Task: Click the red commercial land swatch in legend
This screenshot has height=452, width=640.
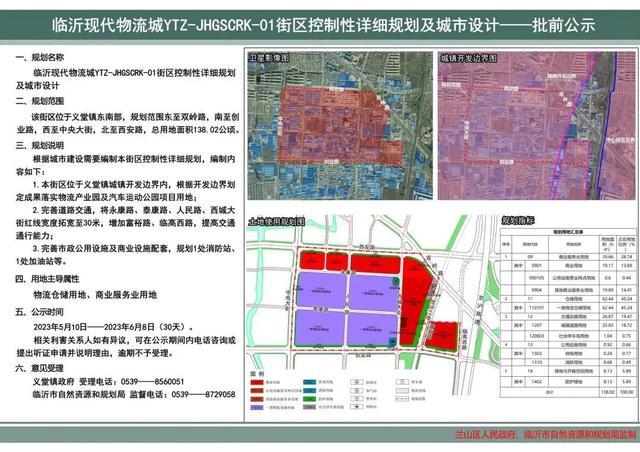Action: [257, 382]
